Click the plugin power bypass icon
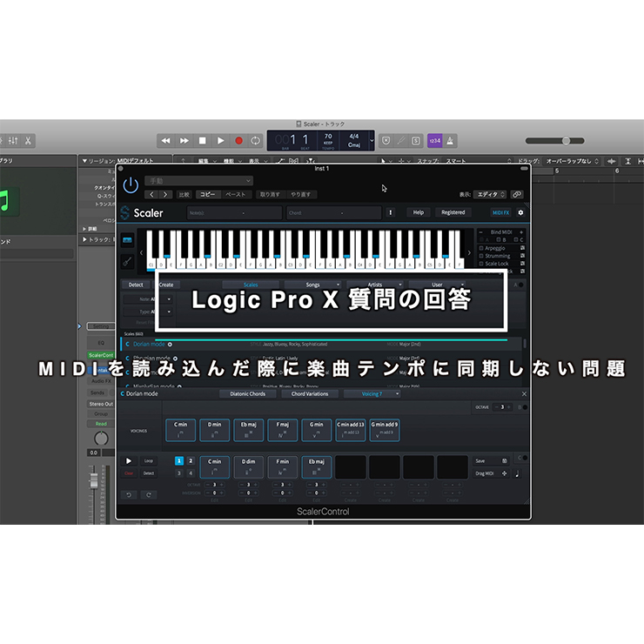 click(131, 185)
